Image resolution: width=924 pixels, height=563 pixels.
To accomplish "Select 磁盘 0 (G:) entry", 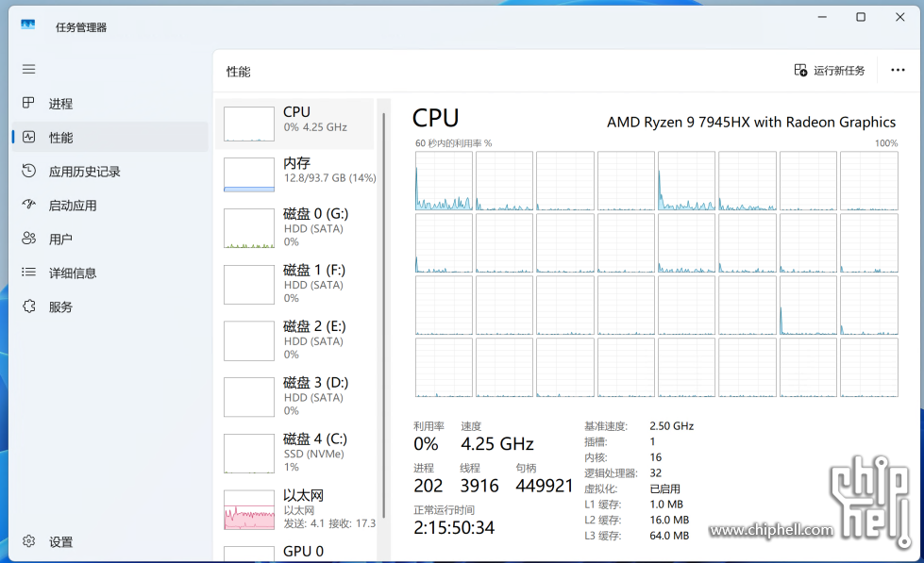I will click(x=295, y=228).
